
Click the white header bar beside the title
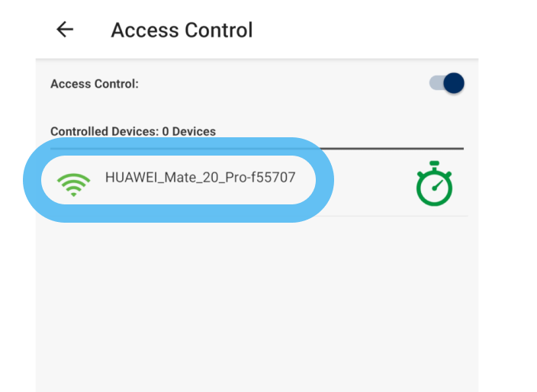(366, 30)
